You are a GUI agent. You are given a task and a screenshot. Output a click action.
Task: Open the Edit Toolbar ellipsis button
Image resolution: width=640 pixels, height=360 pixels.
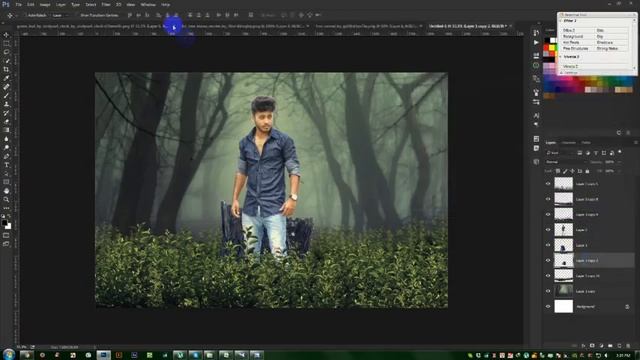[x=6, y=208]
